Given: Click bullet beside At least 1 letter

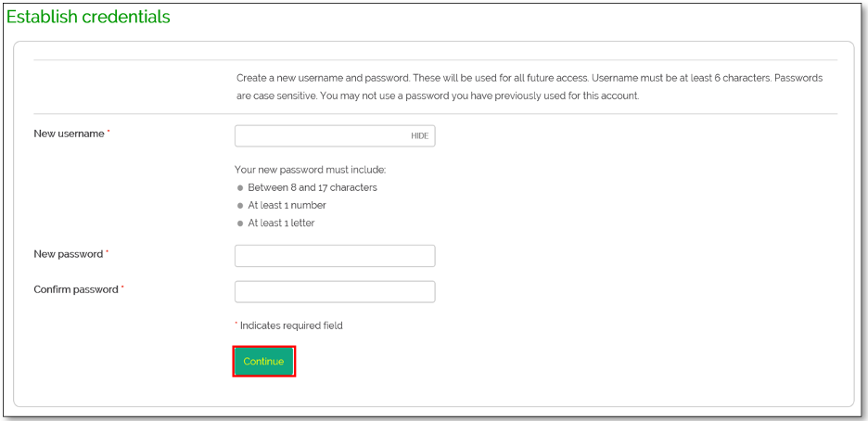Looking at the screenshot, I should (x=240, y=223).
